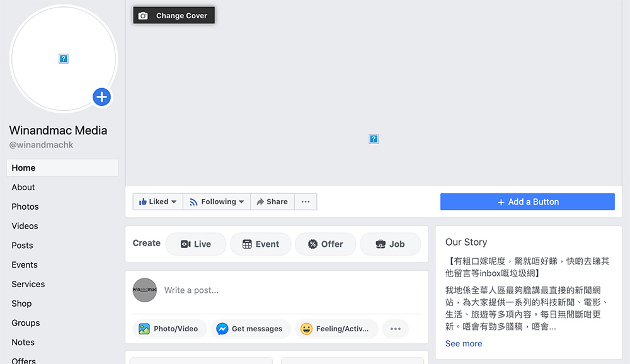This screenshot has width=630, height=364.
Task: Select Feeling/Activity for the post
Action: tap(336, 329)
